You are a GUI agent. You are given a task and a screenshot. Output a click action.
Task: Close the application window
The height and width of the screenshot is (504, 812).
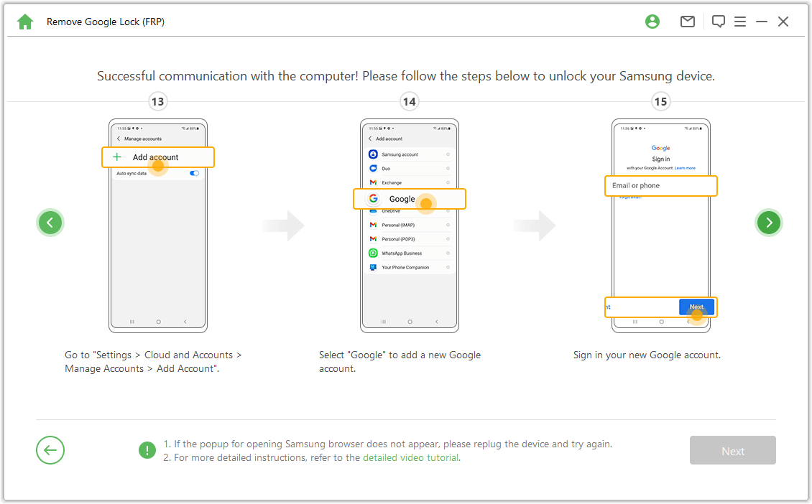pyautogui.click(x=783, y=22)
